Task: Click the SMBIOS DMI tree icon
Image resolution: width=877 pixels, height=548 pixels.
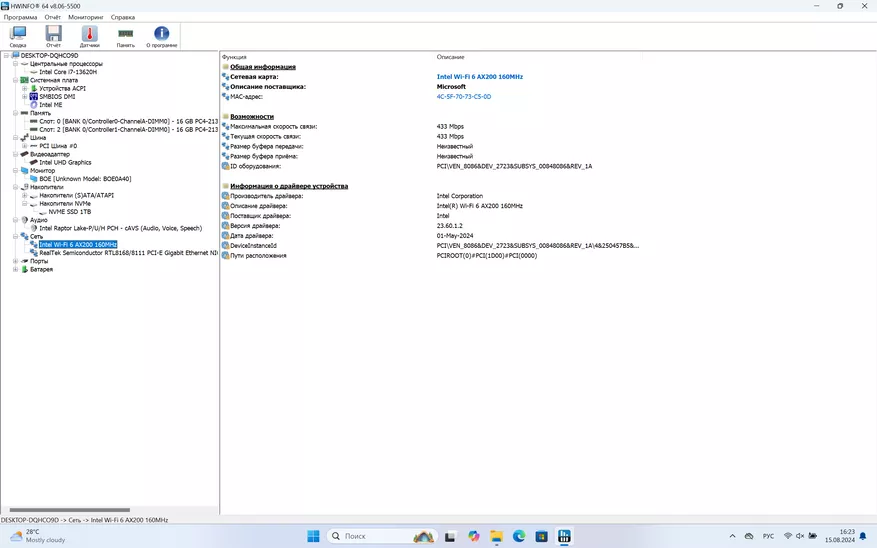Action: (34, 96)
